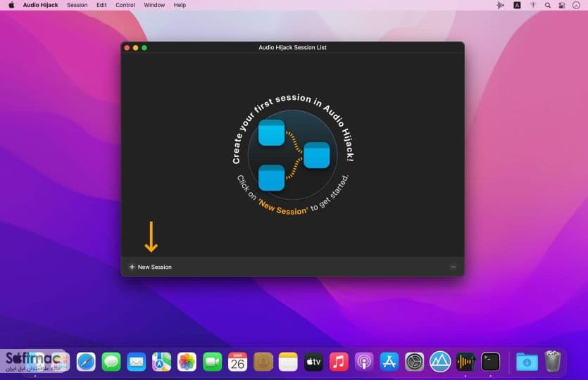Viewport: 588px width, 380px height.
Task: Click the 'Audio Hijack Session List' window title
Action: pos(292,48)
